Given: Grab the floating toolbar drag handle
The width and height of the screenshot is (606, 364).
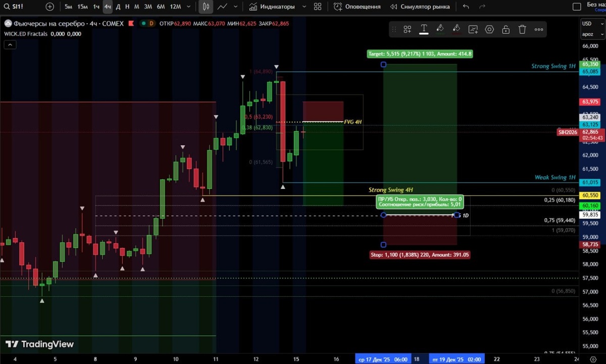Looking at the screenshot, I should click(x=394, y=29).
